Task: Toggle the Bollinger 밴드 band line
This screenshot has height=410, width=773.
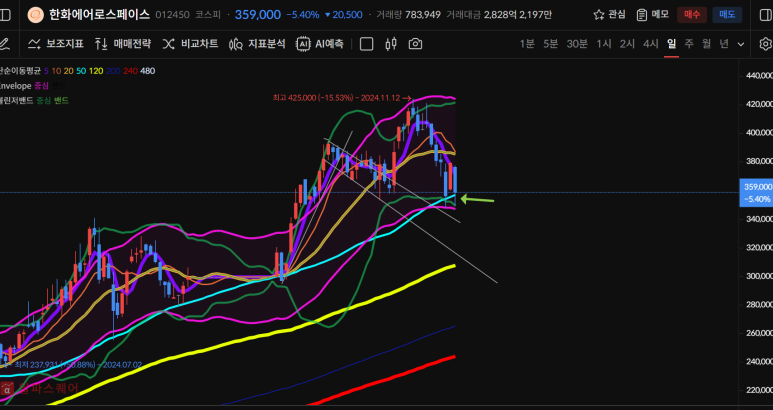Action: pyautogui.click(x=61, y=101)
